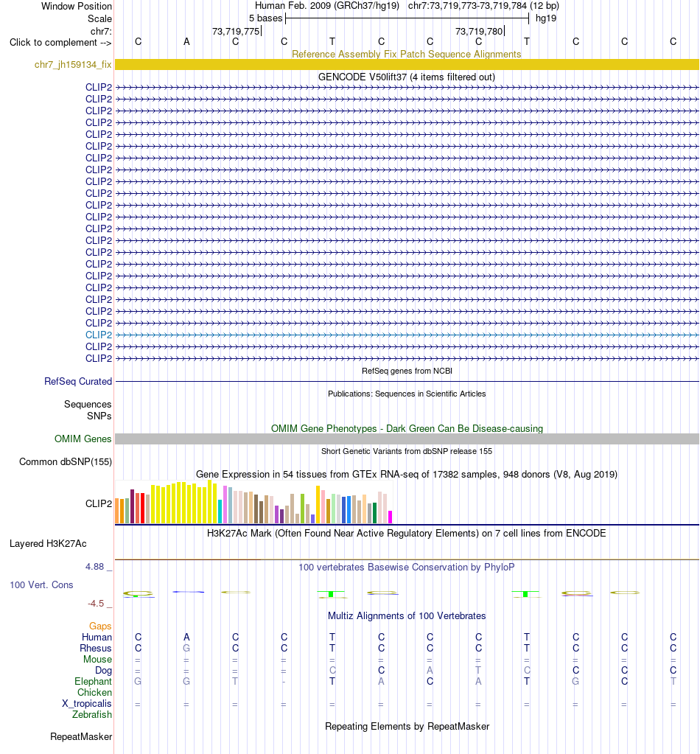Open 100 vertebrates Basewise Conservation title

click(x=407, y=567)
